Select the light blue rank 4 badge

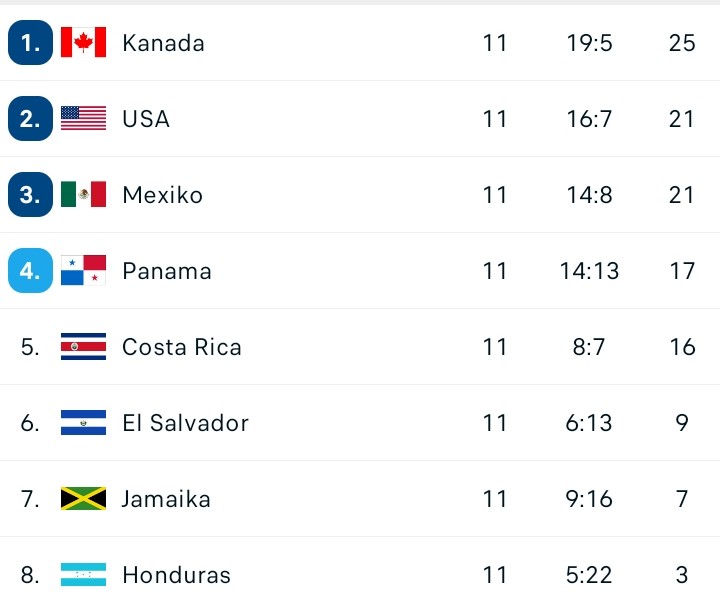tap(30, 270)
